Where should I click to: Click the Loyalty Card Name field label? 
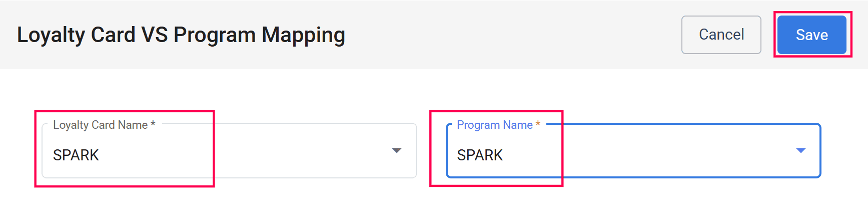coord(100,125)
